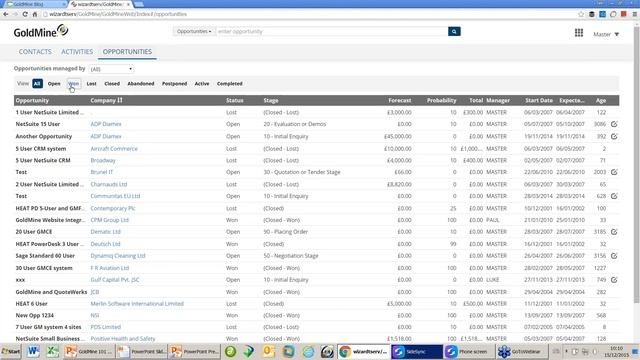Open Broadway company link
The image size is (640, 360).
click(x=103, y=160)
